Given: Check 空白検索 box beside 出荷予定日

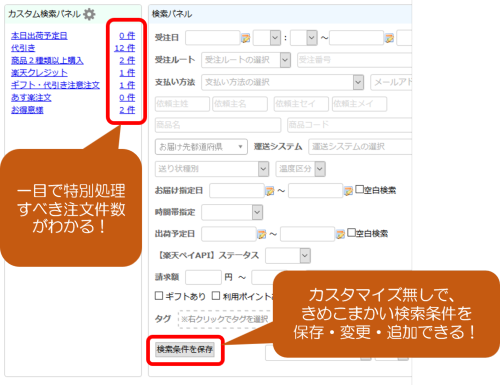Looking at the screenshot, I should pyautogui.click(x=351, y=233).
